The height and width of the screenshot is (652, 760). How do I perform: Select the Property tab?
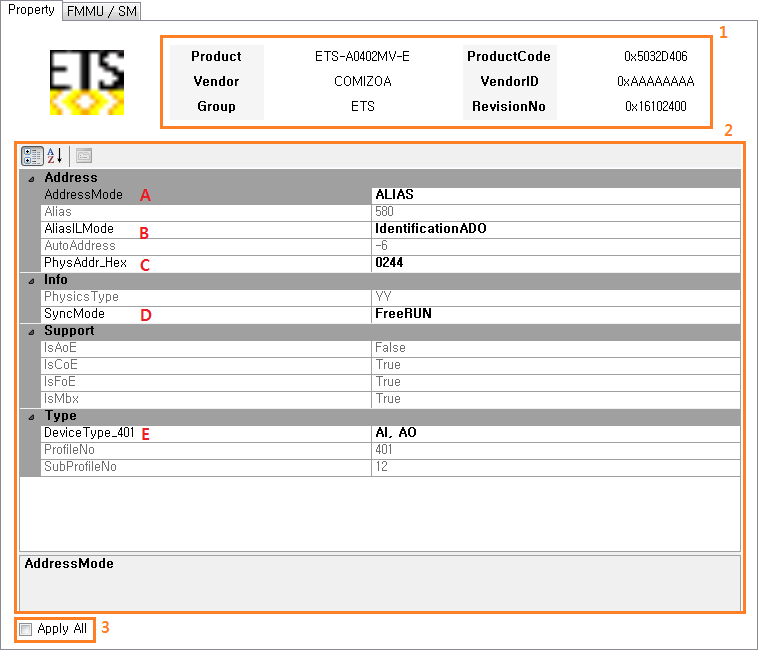pyautogui.click(x=31, y=11)
